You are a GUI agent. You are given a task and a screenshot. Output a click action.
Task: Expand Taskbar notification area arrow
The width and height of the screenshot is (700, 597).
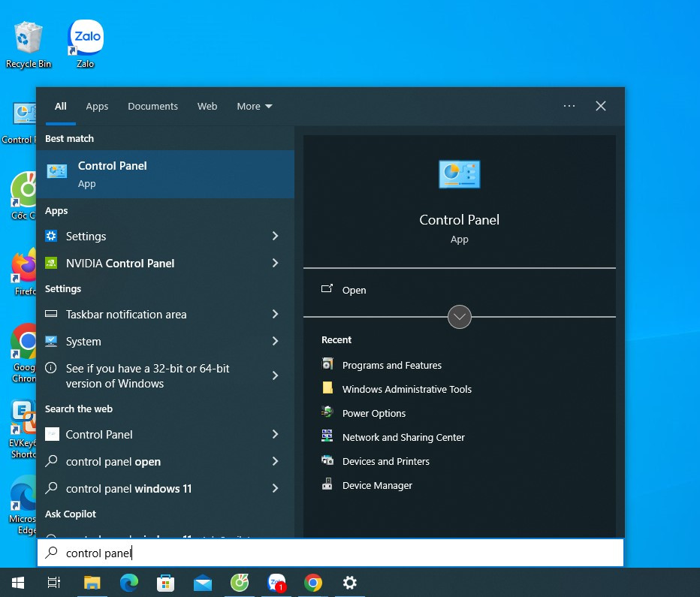tap(275, 314)
